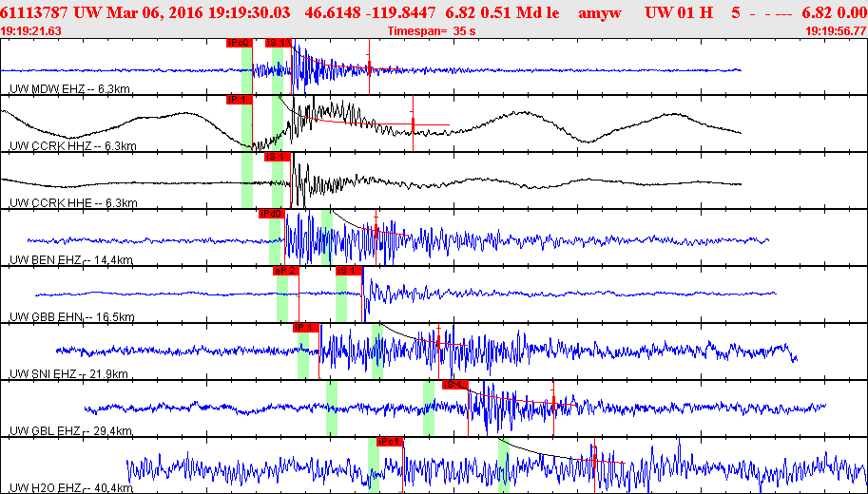Image resolution: width=868 pixels, height=494 pixels.
Task: Click the station label UW MDW EHZ -- 6.3km
Action: pyautogui.click(x=70, y=89)
